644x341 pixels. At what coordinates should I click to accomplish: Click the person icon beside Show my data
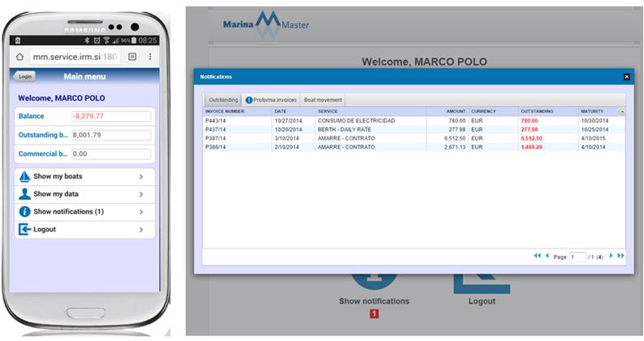click(x=25, y=195)
